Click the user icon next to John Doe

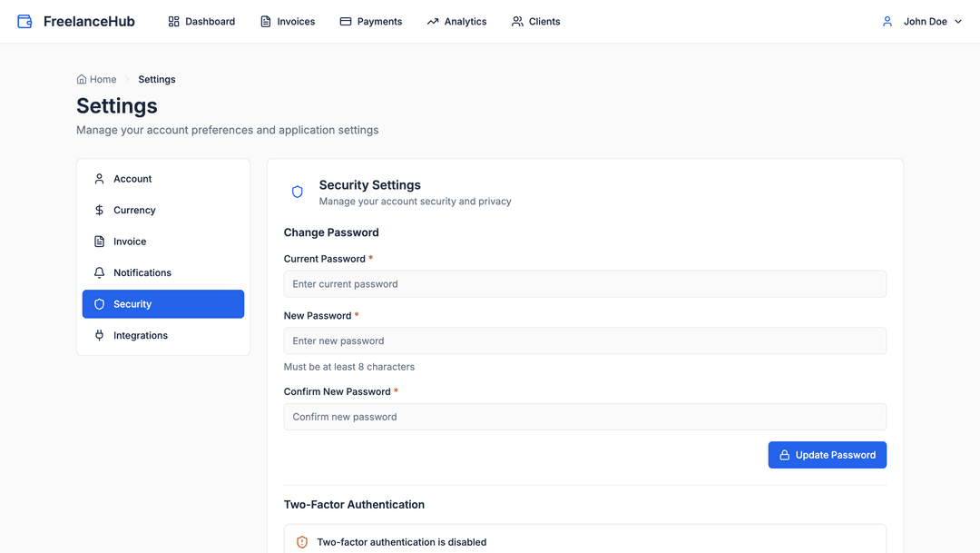click(x=887, y=20)
